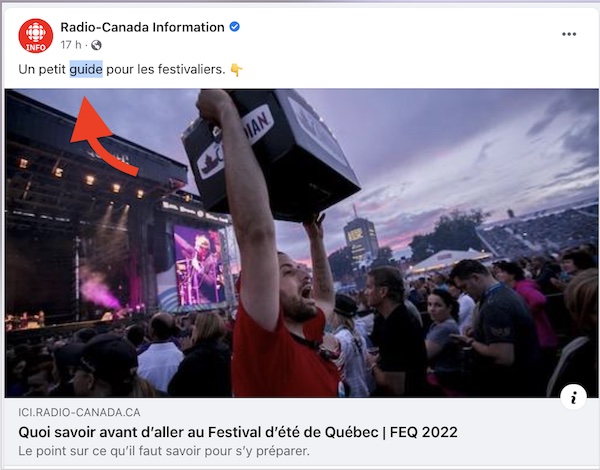Open the three-dot post options menu
The width and height of the screenshot is (600, 470).
tap(569, 34)
